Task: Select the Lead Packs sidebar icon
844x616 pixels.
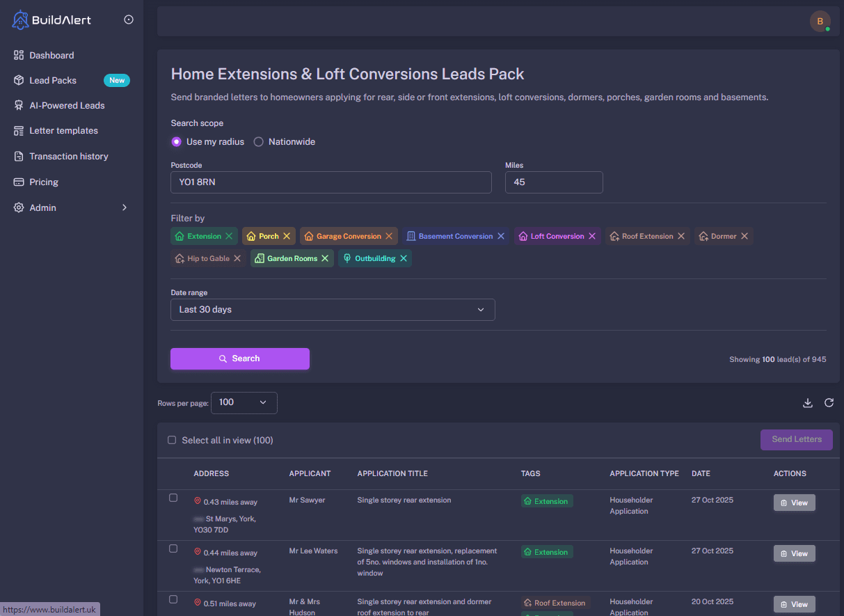Action: 17,80
